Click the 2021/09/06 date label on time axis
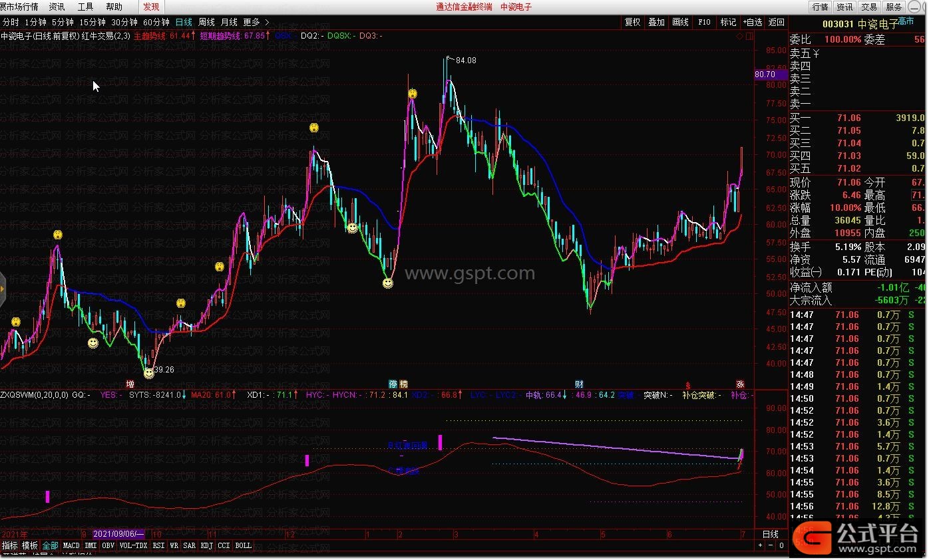This screenshot has width=929, height=560. click(118, 534)
